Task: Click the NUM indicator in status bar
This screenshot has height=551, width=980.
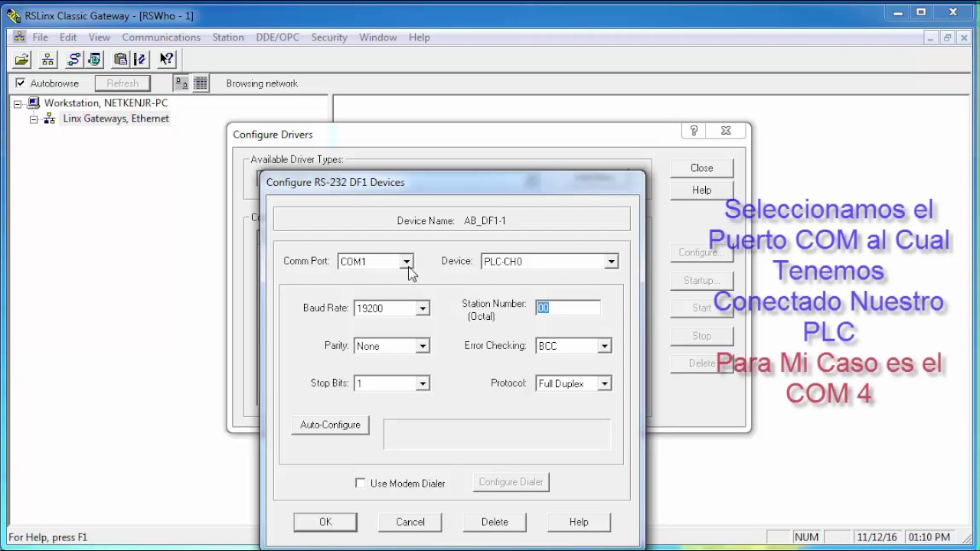Action: tap(806, 537)
